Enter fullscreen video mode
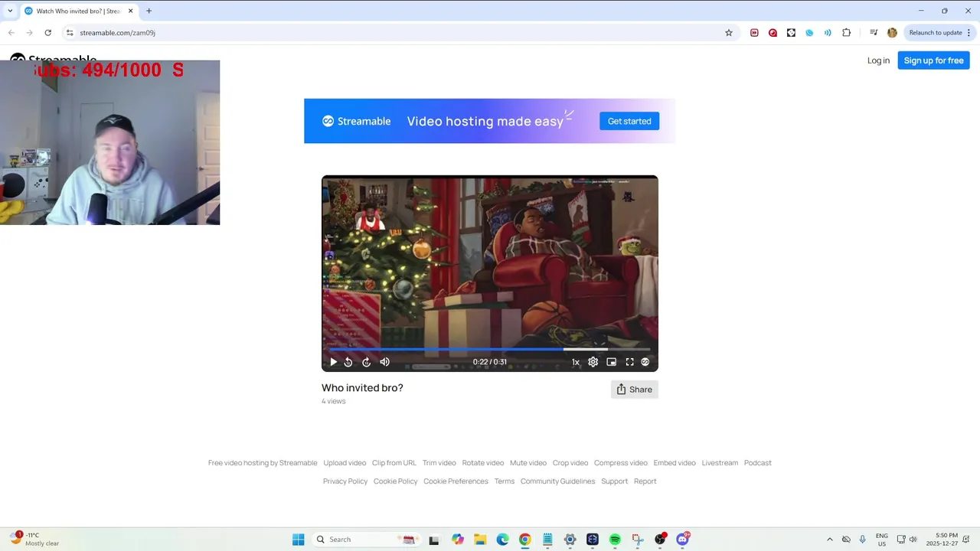This screenshot has width=980, height=551. tap(630, 362)
